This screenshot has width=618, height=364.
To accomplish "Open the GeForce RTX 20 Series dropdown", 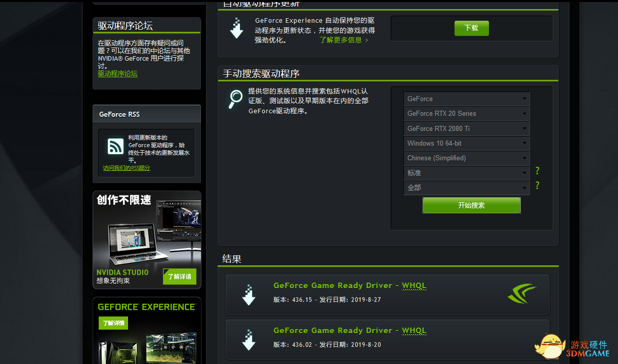I will 467,114.
